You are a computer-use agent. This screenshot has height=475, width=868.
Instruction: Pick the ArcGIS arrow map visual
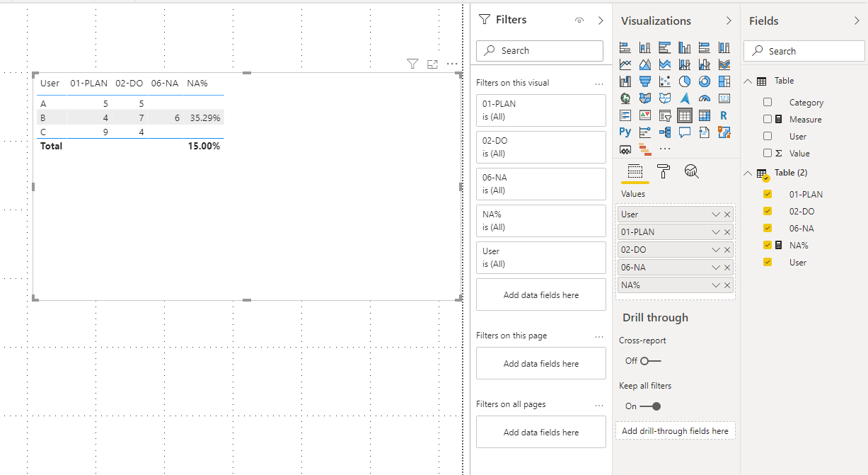click(685, 98)
